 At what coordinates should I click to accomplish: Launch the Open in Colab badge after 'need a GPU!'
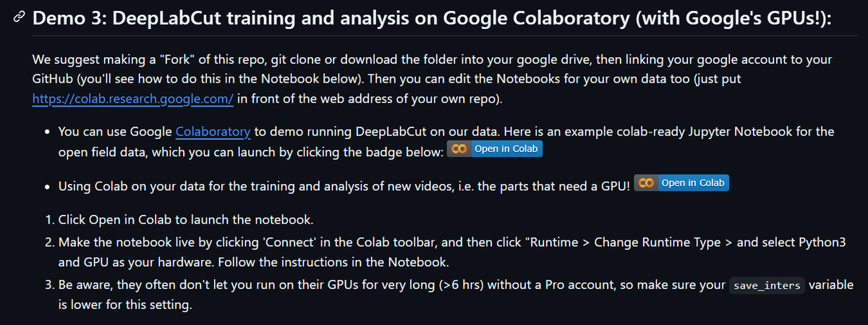[x=681, y=183]
